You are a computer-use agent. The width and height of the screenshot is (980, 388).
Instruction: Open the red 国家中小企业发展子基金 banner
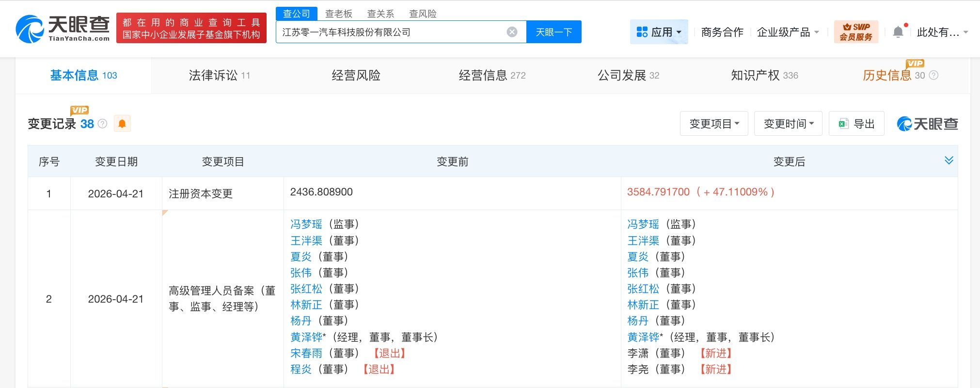point(191,28)
